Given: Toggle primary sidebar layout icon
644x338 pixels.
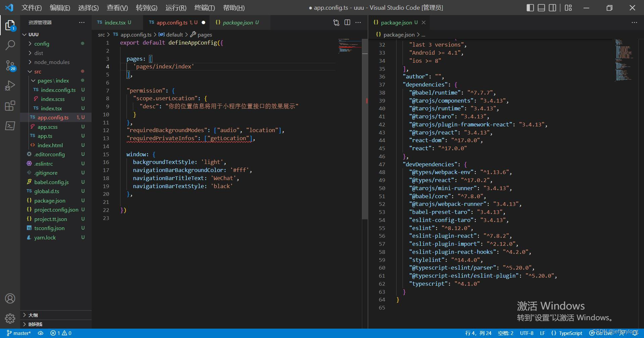Looking at the screenshot, I should tap(530, 8).
